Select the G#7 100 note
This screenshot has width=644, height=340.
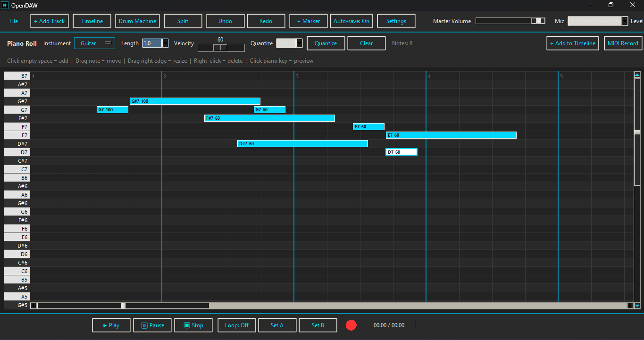click(x=195, y=101)
